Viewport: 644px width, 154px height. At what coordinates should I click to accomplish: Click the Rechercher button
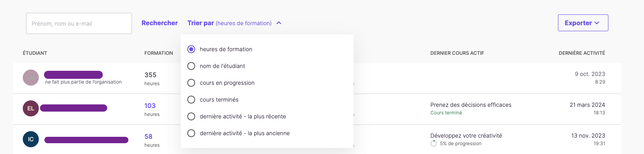160,23
